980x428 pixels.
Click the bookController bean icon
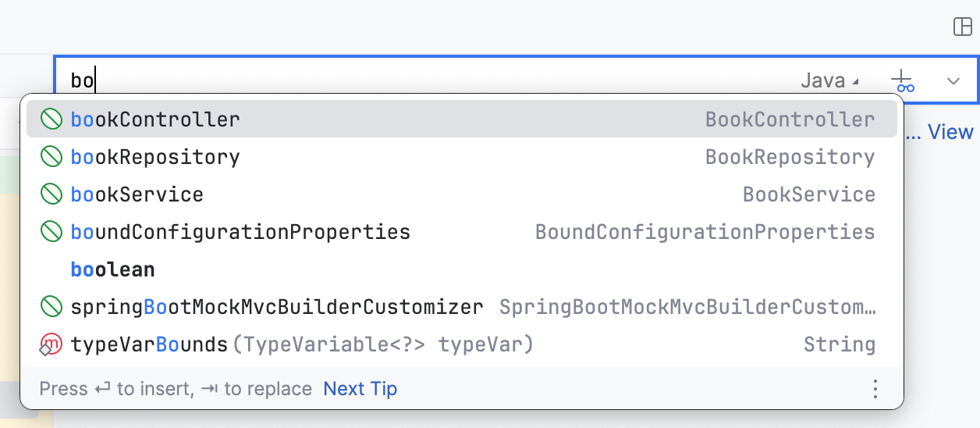(x=51, y=119)
